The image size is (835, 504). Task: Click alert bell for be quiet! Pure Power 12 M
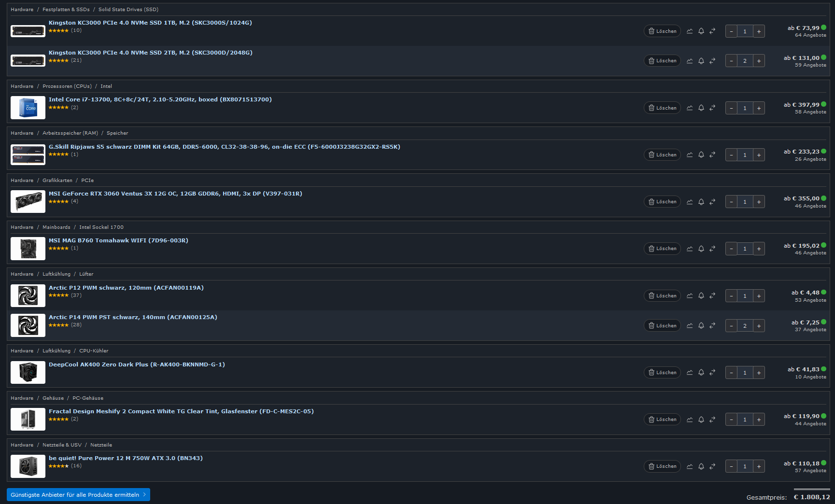coord(701,466)
